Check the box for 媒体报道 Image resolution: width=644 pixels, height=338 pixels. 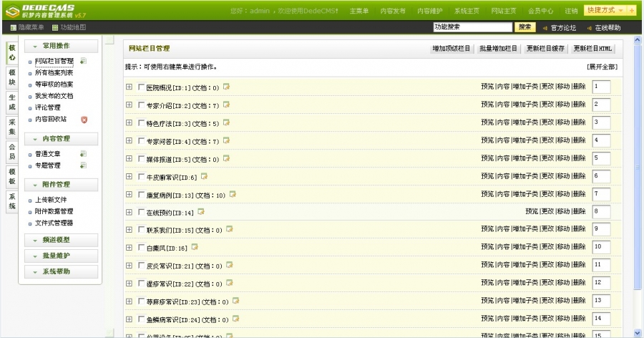click(x=141, y=159)
